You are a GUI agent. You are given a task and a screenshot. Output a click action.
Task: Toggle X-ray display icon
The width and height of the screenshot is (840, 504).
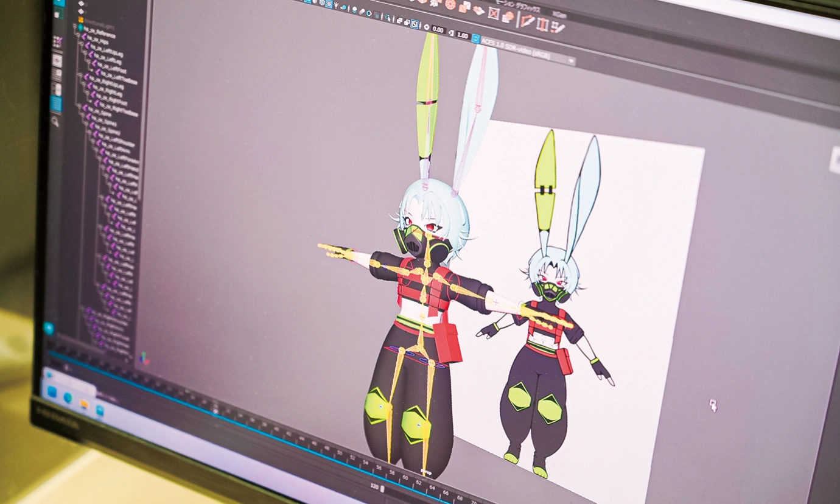[399, 21]
